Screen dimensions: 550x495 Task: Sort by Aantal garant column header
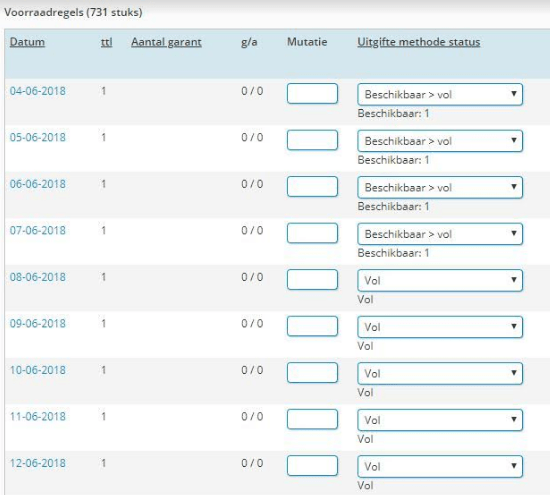coord(166,42)
